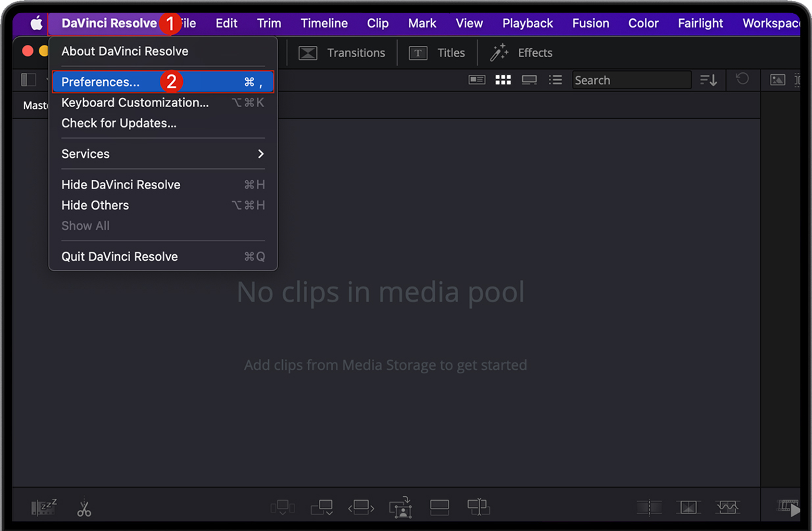Switch media pool to list view
This screenshot has height=531, width=812.
(x=556, y=80)
